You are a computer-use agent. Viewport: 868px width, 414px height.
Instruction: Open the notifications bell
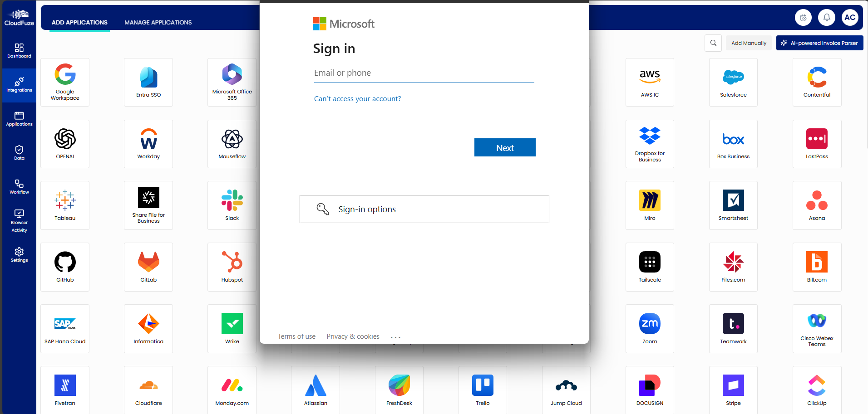pos(826,17)
